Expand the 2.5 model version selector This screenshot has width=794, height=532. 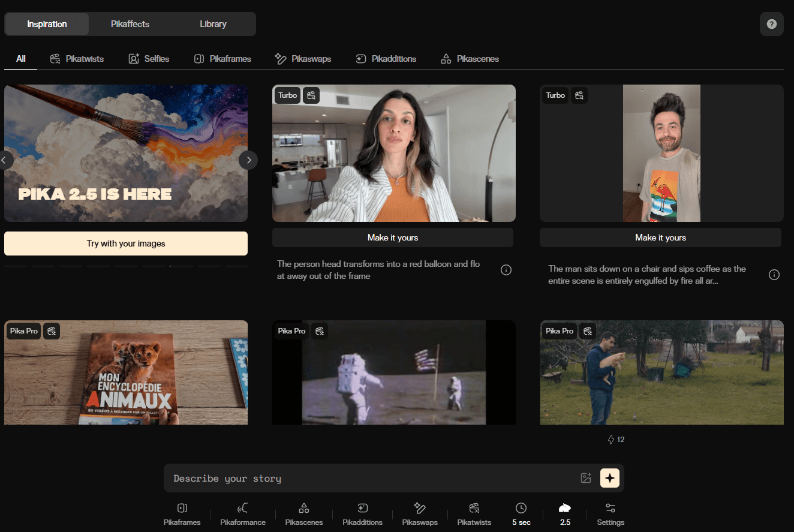(x=565, y=514)
